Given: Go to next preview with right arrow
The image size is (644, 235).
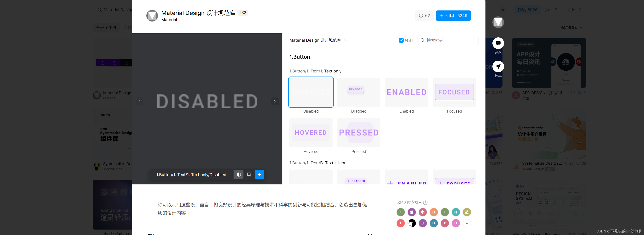Looking at the screenshot, I should pyautogui.click(x=275, y=101).
